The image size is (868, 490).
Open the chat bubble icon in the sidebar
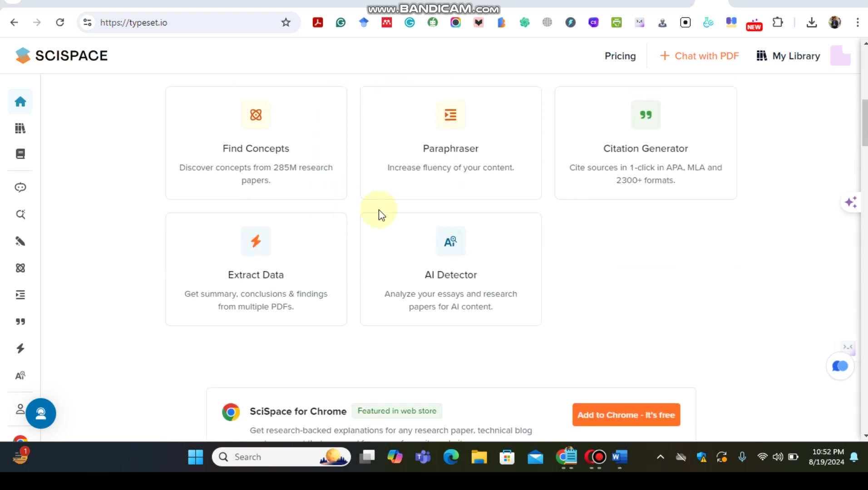coord(20,187)
